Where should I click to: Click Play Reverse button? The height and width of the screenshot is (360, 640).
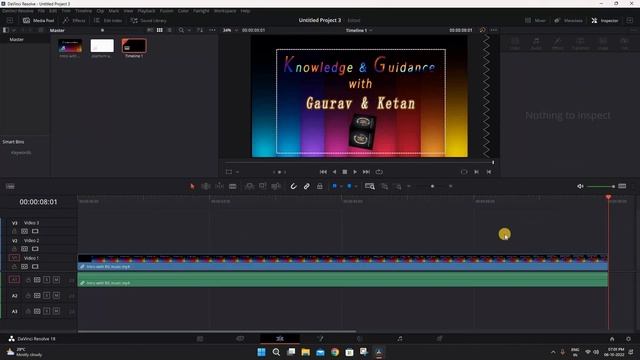pos(334,172)
